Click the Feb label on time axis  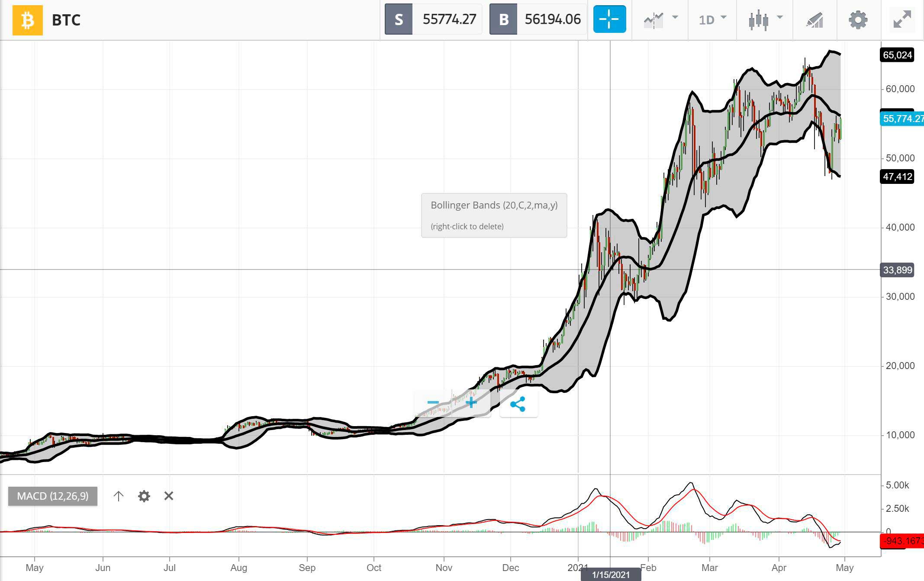point(648,568)
